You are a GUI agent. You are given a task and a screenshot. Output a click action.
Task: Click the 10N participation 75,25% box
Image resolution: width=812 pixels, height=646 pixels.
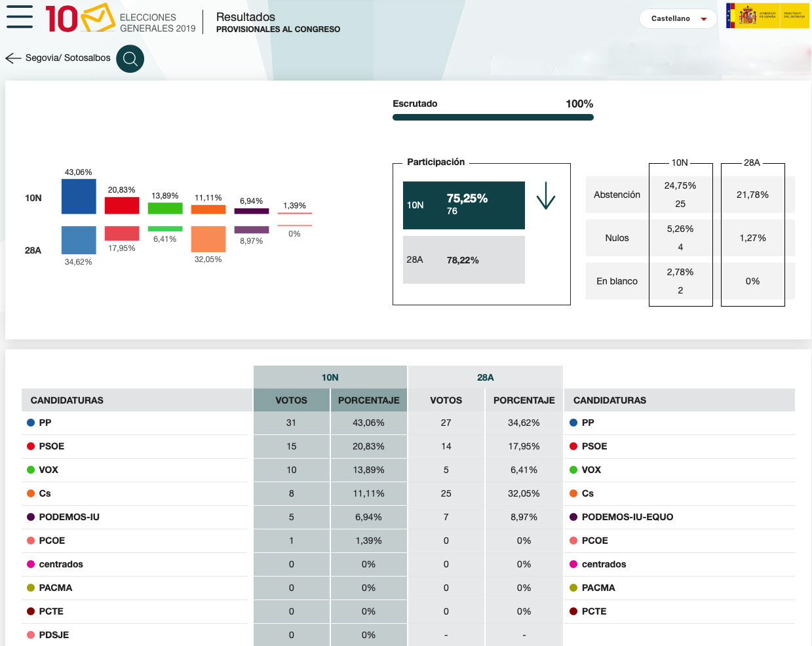[464, 205]
